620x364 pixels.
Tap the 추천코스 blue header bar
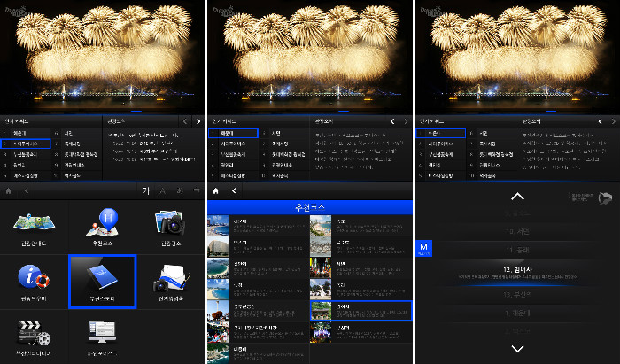coord(310,207)
